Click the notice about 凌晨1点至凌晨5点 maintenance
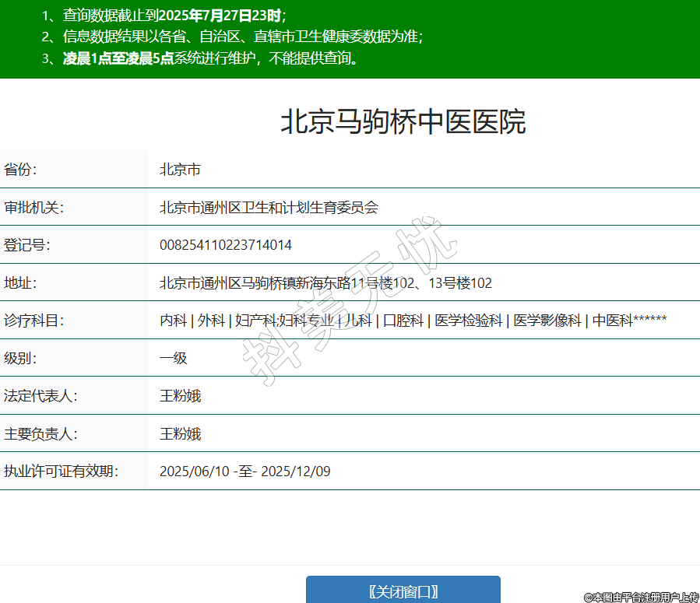700x603 pixels. (x=202, y=58)
